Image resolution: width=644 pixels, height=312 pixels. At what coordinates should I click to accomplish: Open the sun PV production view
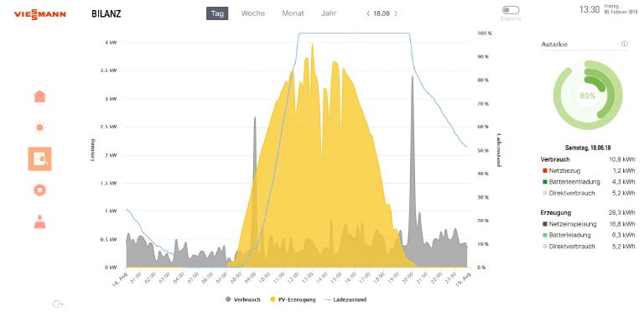(40, 127)
